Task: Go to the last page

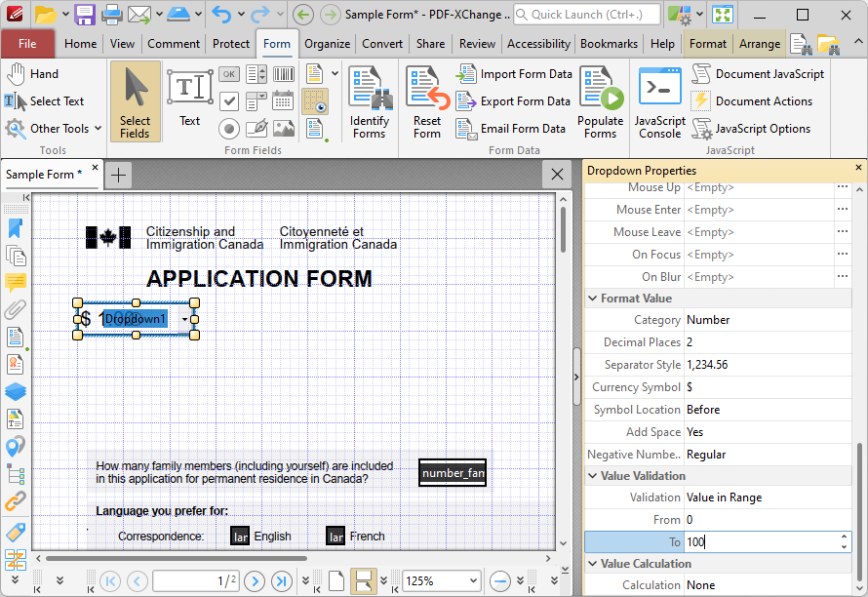Action: point(282,581)
